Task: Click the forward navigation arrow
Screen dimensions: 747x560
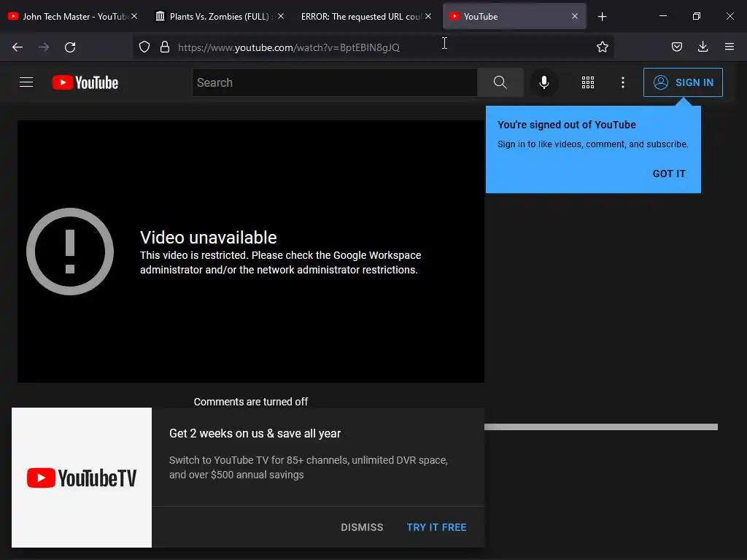Action: [x=44, y=47]
